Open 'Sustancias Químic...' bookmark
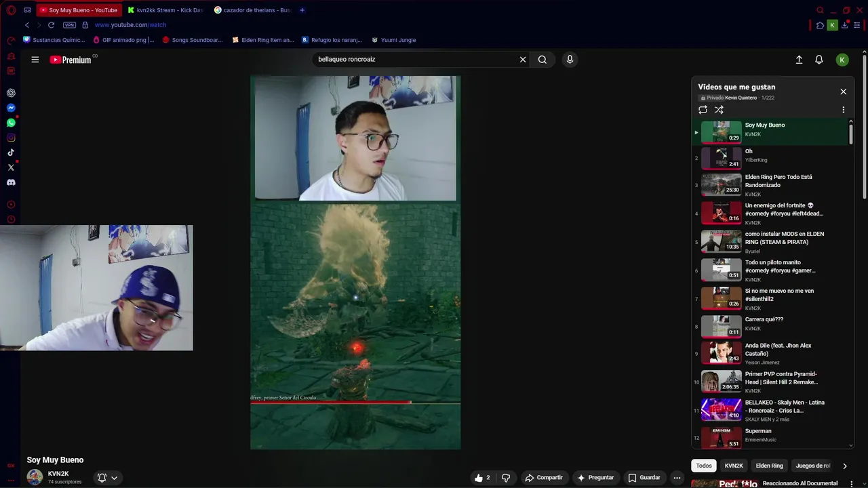Screen dimensions: 868x488 tap(54, 40)
